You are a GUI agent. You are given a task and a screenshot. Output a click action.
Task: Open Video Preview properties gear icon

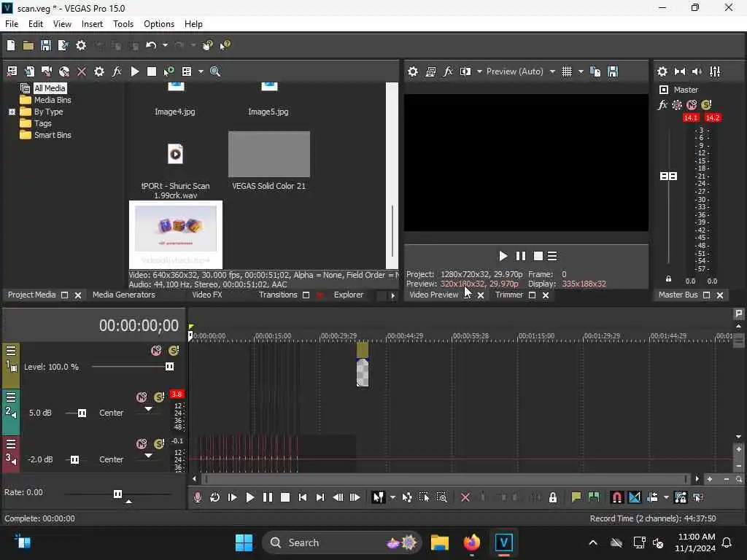[x=413, y=71]
